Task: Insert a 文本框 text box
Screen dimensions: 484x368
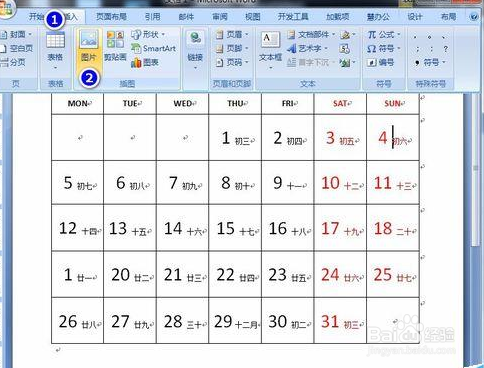Action: pos(270,50)
